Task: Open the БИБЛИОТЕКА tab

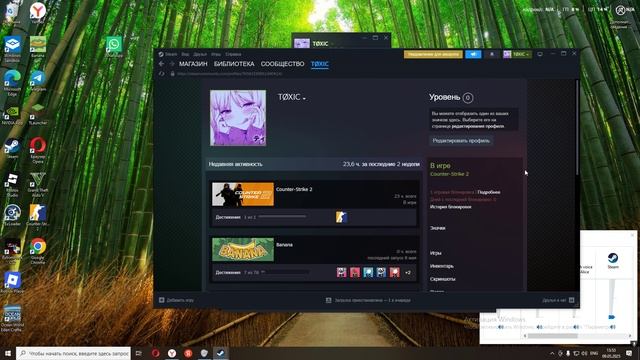Action: [x=234, y=64]
